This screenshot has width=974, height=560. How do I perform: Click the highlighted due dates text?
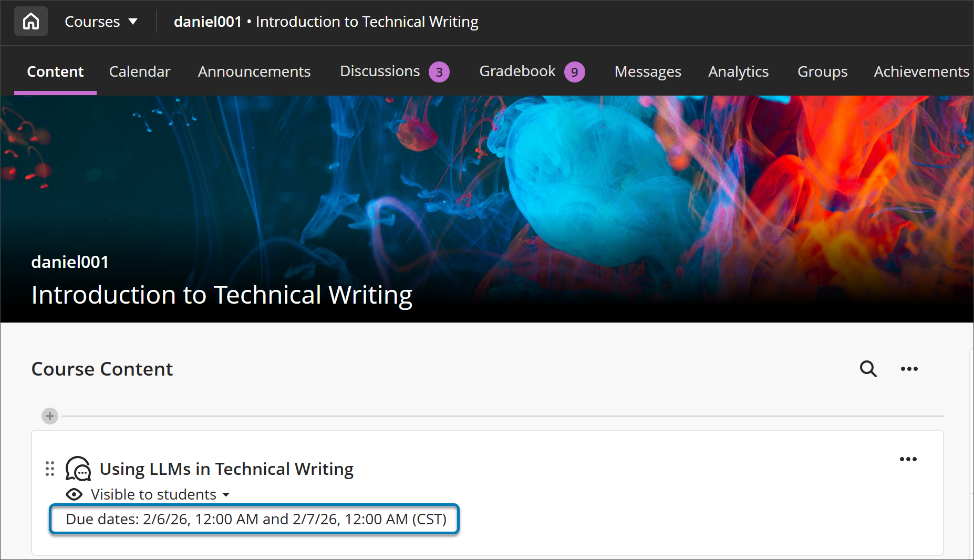tap(255, 519)
